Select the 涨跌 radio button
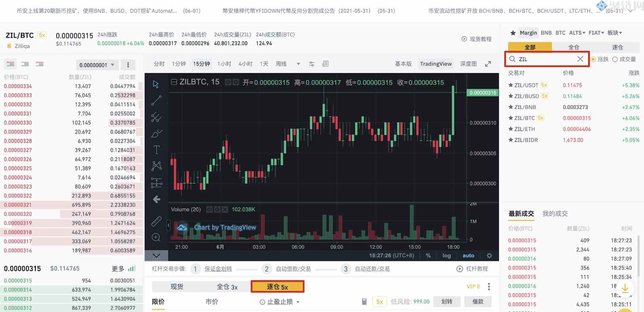 pyautogui.click(x=593, y=59)
